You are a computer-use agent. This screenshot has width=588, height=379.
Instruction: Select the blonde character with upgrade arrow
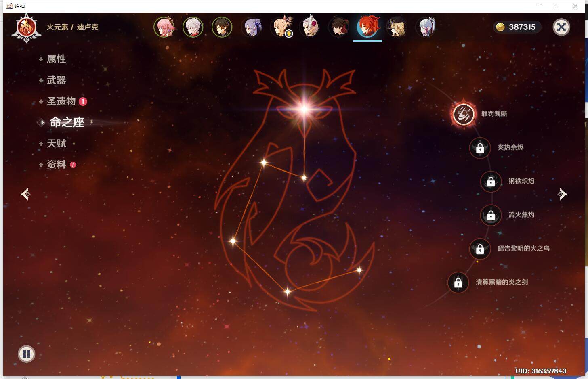(x=281, y=27)
